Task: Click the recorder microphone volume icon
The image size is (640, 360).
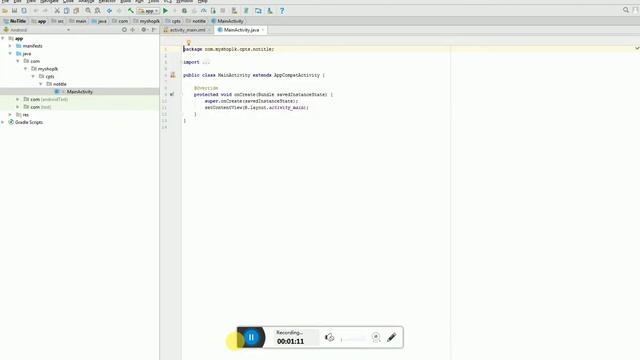Action: pyautogui.click(x=329, y=337)
